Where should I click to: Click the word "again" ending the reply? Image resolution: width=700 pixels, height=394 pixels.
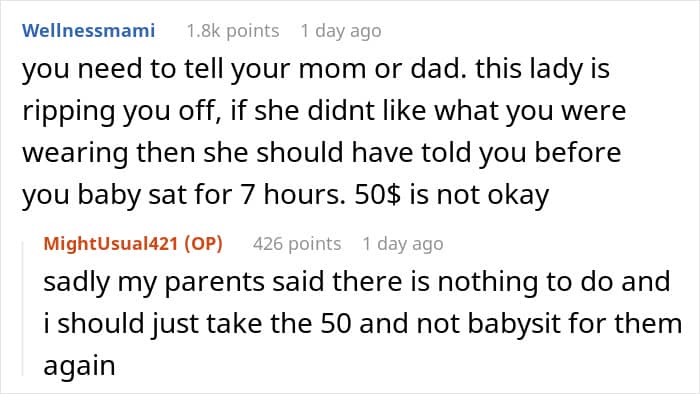(79, 367)
